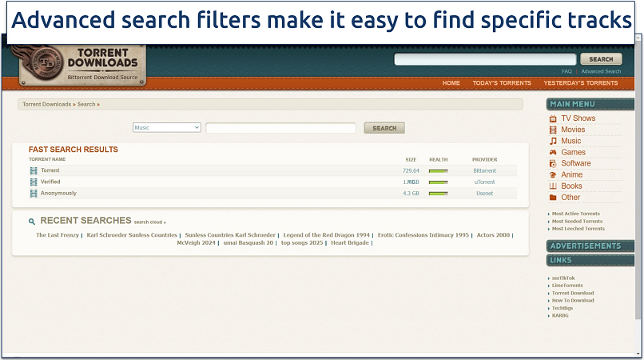Open the Verified result name

[x=50, y=182]
